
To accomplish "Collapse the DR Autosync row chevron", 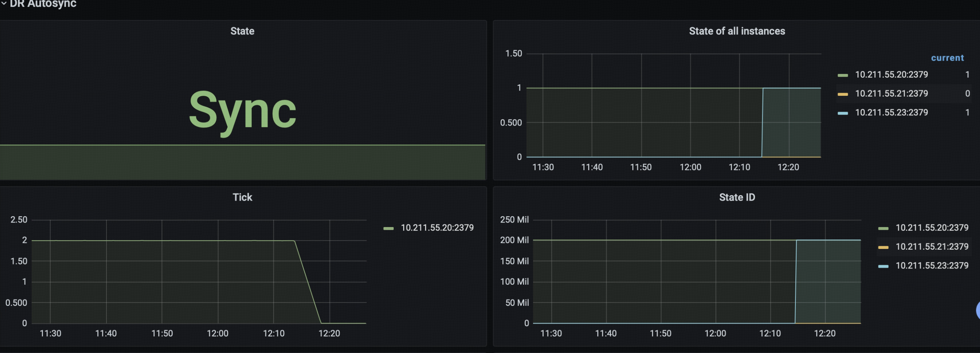I will (4, 3).
